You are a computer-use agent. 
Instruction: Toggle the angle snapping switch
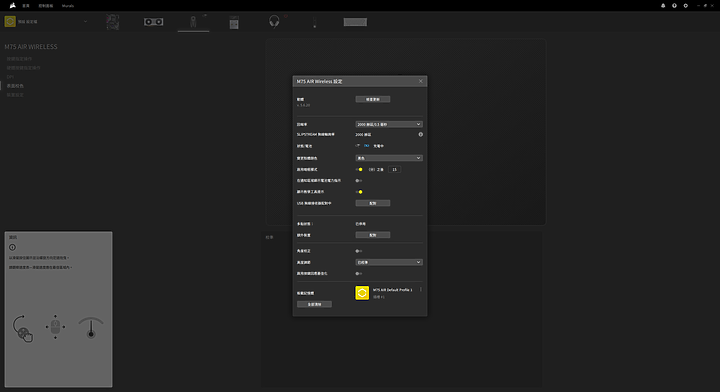point(359,251)
